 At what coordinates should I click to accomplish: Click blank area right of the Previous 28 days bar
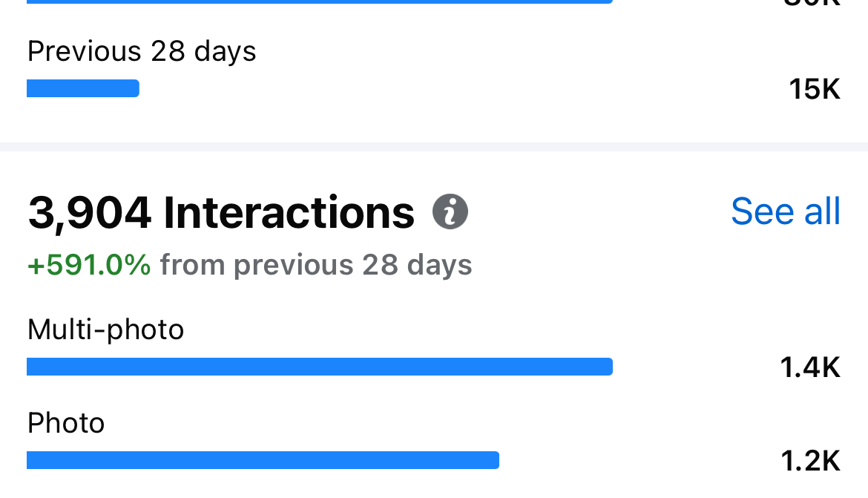click(x=459, y=88)
